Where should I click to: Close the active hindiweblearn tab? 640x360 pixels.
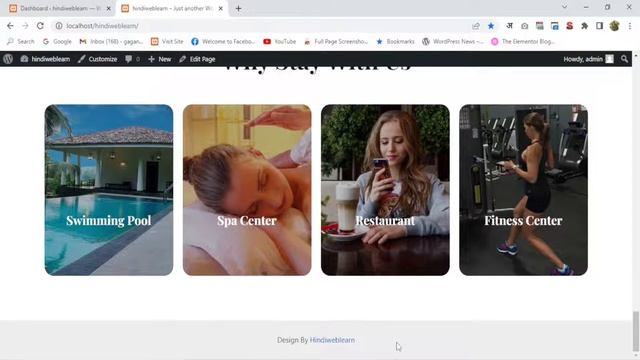220,8
